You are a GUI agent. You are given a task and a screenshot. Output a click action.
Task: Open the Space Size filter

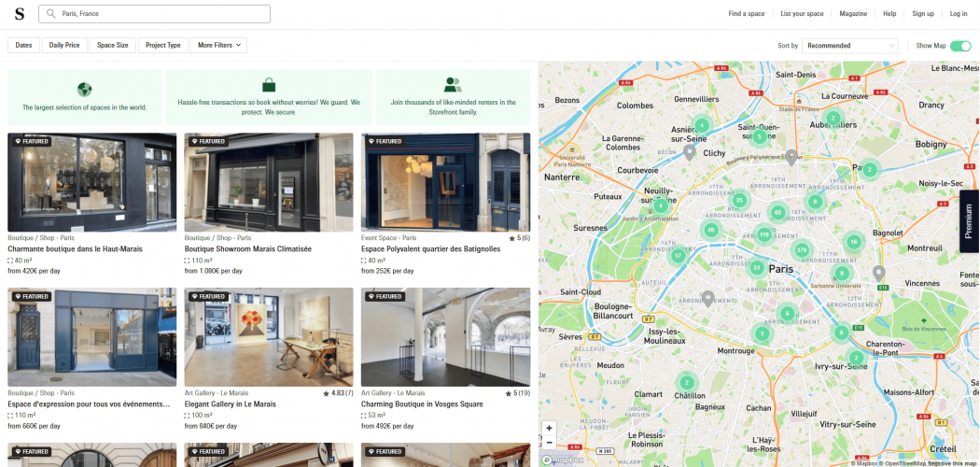[113, 45]
